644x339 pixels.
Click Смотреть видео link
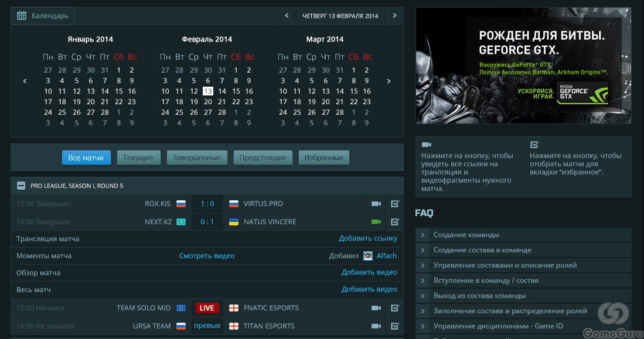[207, 256]
